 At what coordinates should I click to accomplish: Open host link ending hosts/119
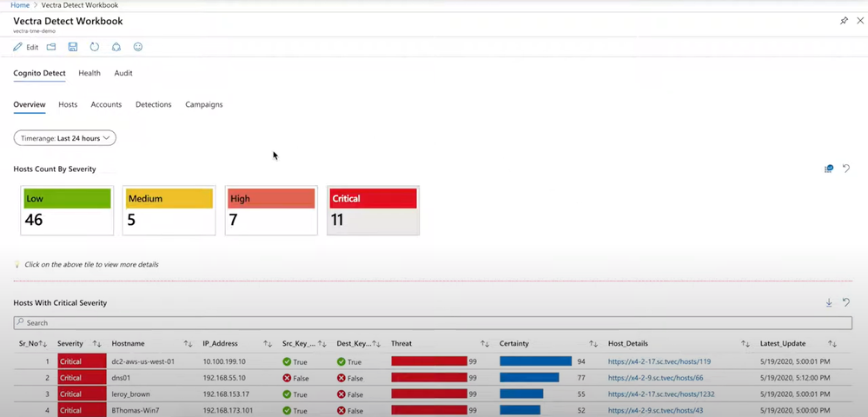[659, 361]
